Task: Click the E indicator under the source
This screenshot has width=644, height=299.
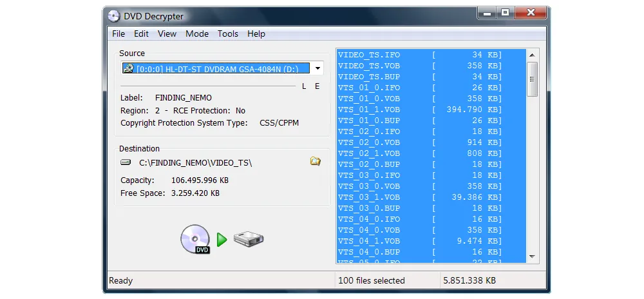Action: point(317,86)
